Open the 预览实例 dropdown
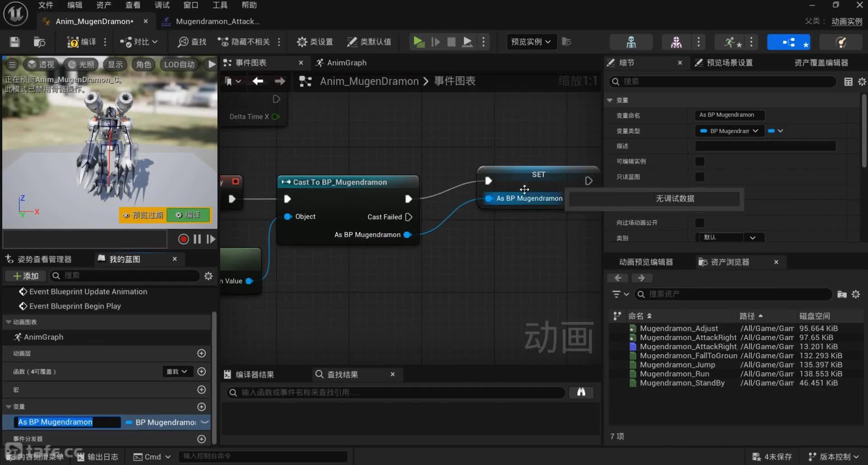The height and width of the screenshot is (465, 868). (x=531, y=42)
